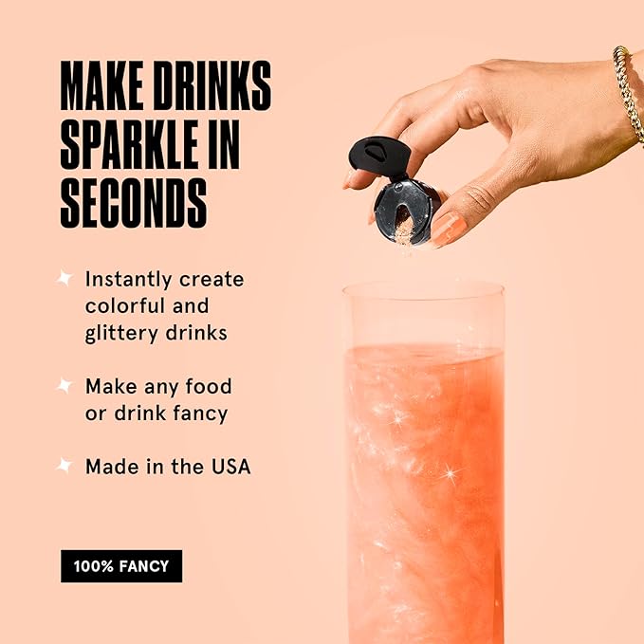
Task: Click the black flip-top shaker lid
Action: (378, 156)
